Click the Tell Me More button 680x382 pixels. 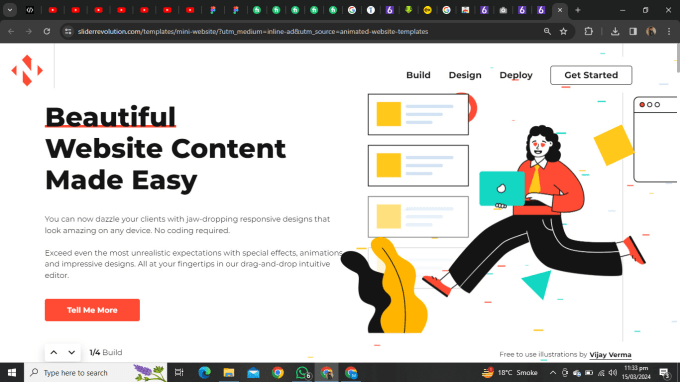(92, 310)
